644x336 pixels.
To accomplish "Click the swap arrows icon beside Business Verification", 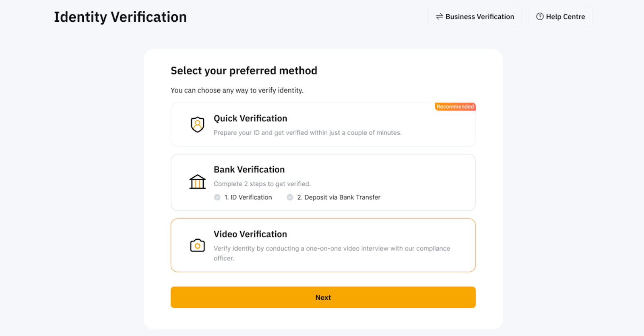I will point(439,16).
